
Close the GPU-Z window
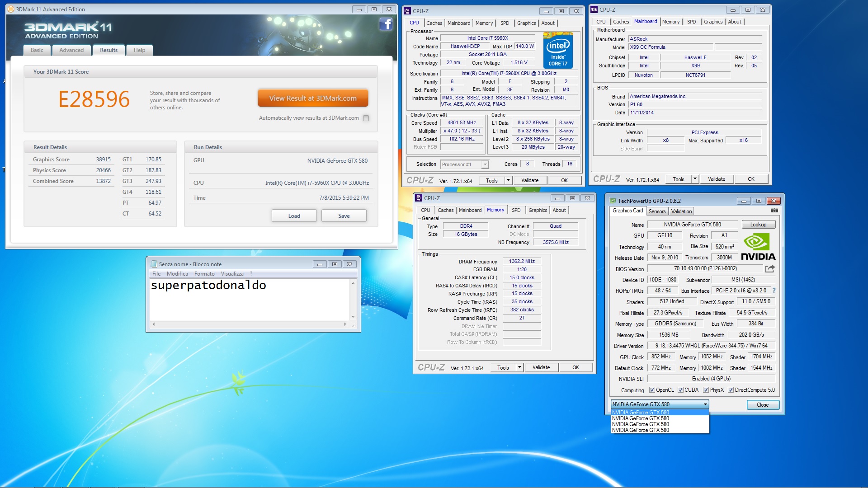[774, 201]
